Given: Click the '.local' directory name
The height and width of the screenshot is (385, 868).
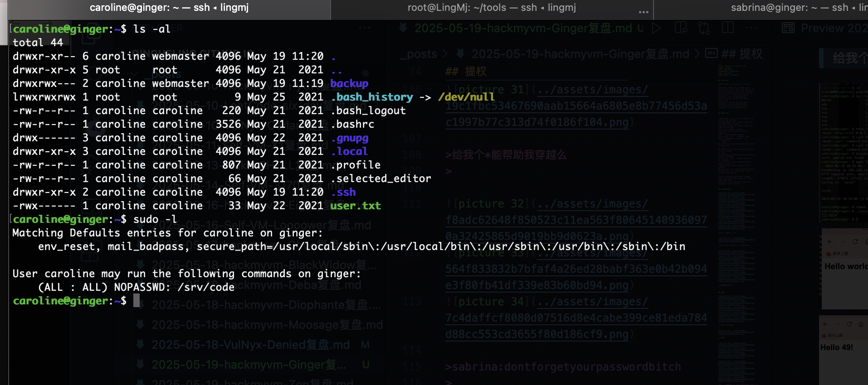Looking at the screenshot, I should 349,151.
